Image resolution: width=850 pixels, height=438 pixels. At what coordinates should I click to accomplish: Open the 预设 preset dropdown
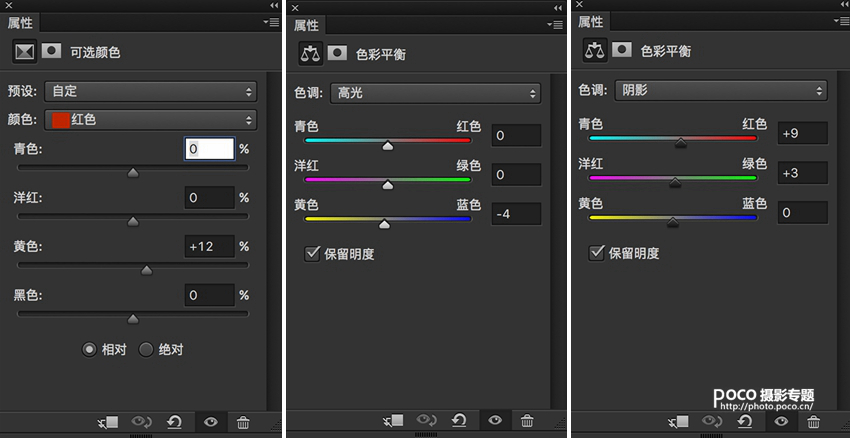pyautogui.click(x=149, y=91)
